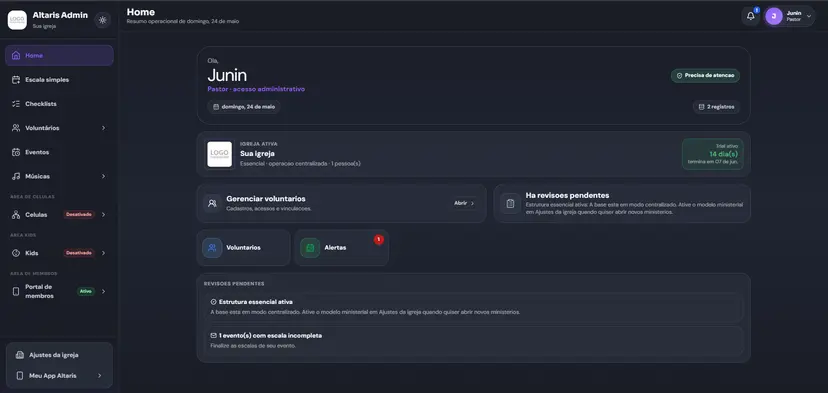828x393 pixels.
Task: Click the Eventos calendar icon
Action: [x=16, y=152]
